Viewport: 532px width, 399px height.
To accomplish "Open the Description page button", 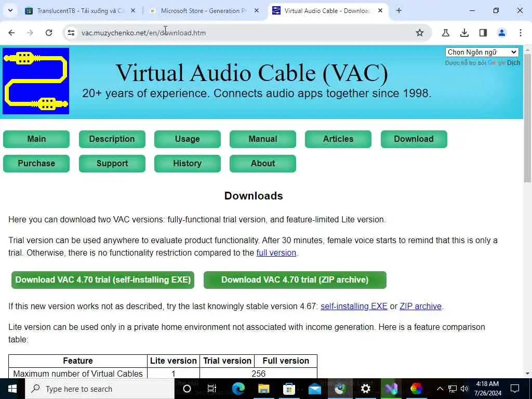I will (x=112, y=139).
